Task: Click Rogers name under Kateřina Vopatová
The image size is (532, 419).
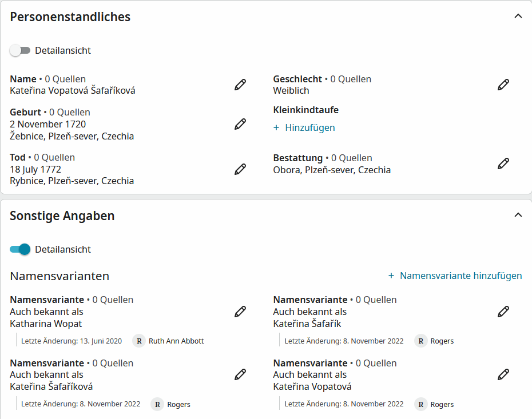Action: (x=442, y=404)
